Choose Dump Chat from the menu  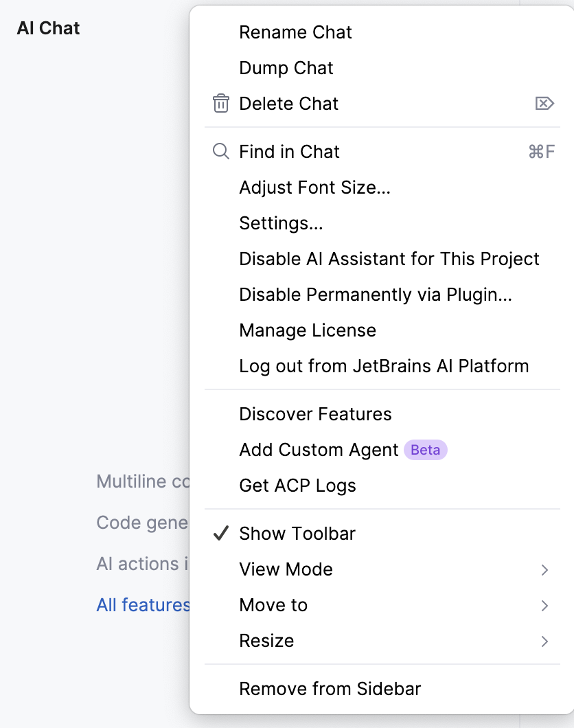tap(286, 67)
